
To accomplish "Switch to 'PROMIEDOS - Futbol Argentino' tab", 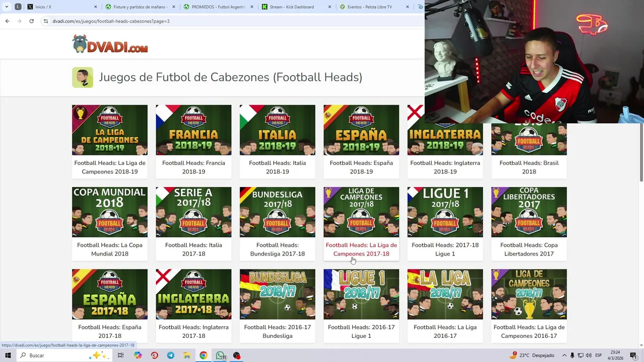I will click(x=215, y=7).
